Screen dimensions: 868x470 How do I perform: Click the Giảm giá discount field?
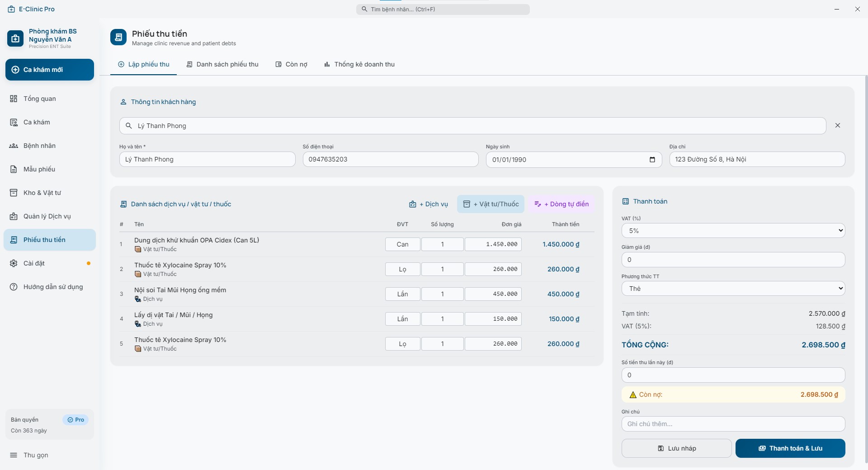733,260
